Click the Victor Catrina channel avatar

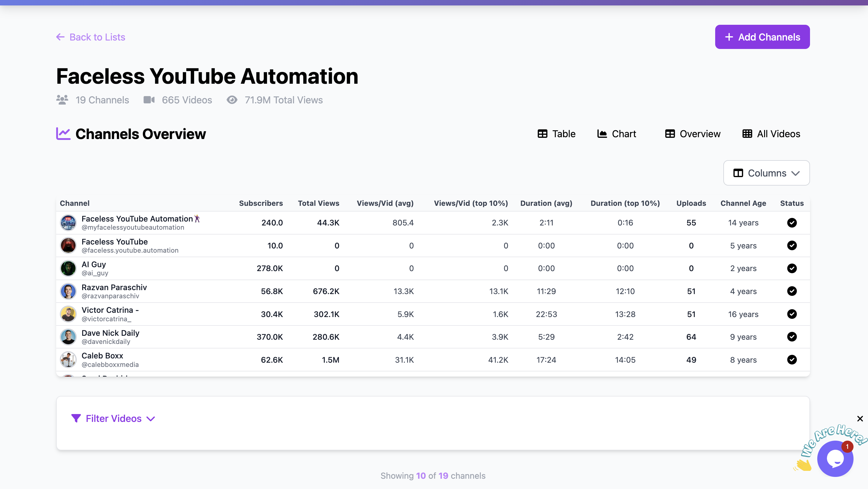68,314
